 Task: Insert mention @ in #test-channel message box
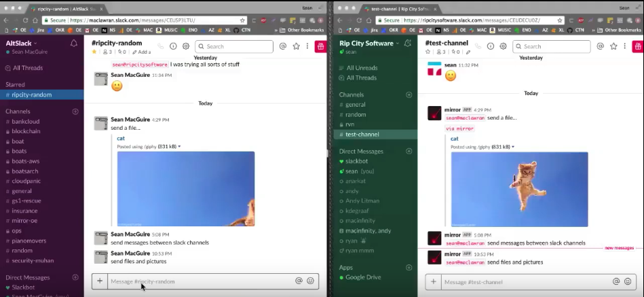coord(616,282)
